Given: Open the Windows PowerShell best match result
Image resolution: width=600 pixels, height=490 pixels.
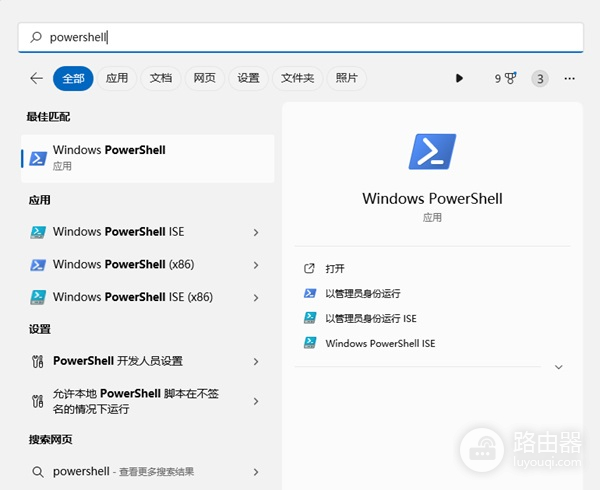Looking at the screenshot, I should [x=148, y=158].
